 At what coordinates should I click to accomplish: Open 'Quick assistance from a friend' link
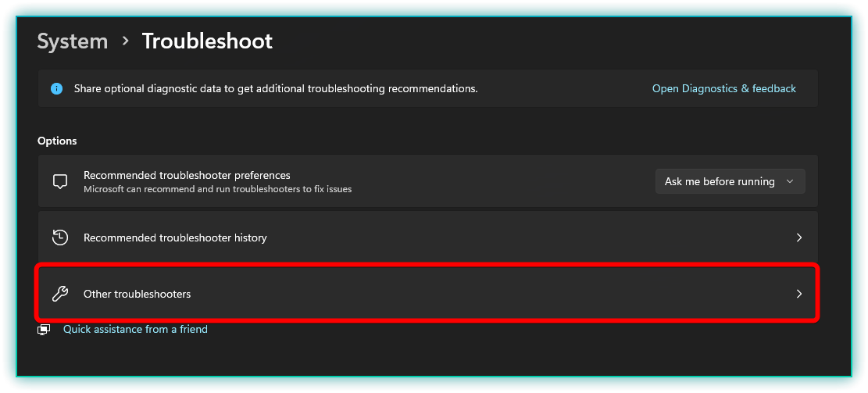tap(135, 330)
